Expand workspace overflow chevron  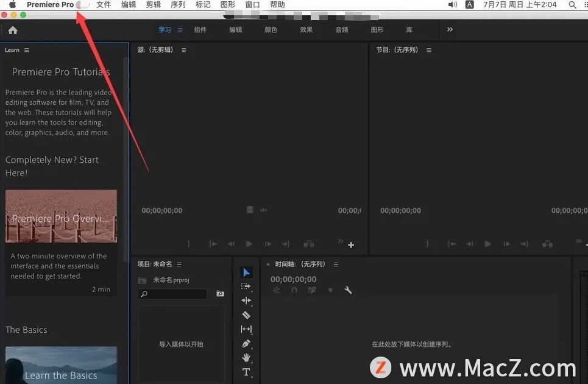450,29
